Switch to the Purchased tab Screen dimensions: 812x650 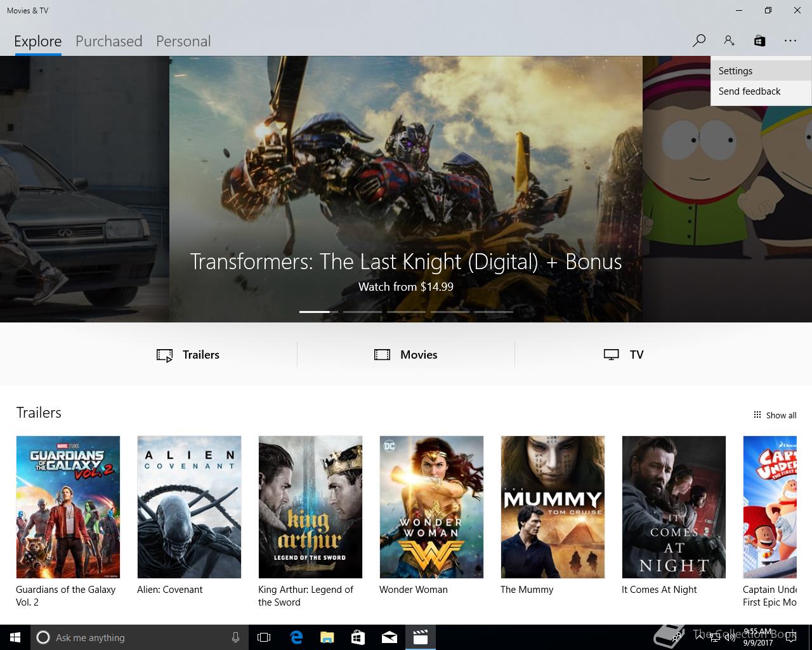coord(108,41)
